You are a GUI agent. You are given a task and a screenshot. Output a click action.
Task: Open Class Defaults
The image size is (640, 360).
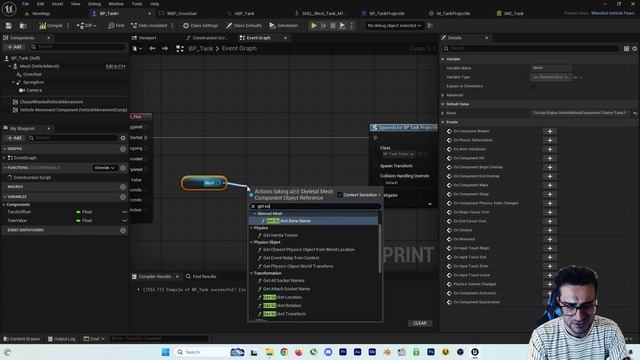[244, 26]
